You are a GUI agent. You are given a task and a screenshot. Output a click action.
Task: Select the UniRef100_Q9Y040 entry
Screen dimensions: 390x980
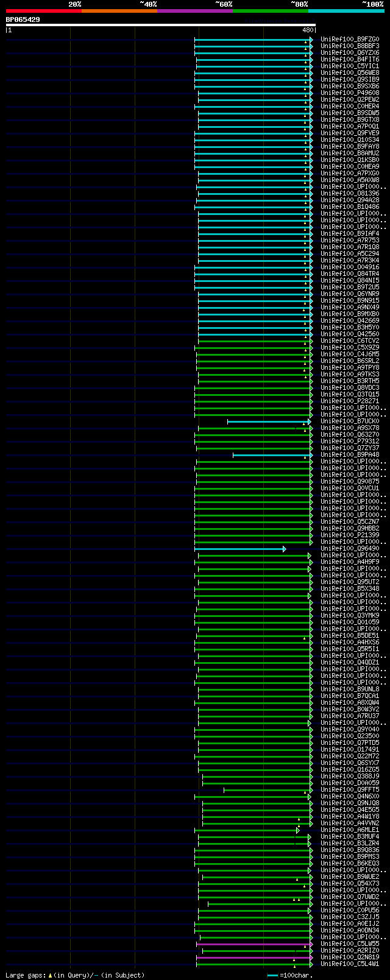(350, 730)
